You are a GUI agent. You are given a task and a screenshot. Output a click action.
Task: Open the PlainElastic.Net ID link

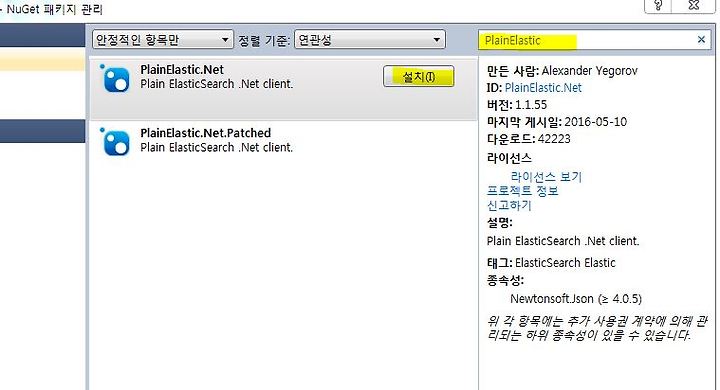(543, 88)
